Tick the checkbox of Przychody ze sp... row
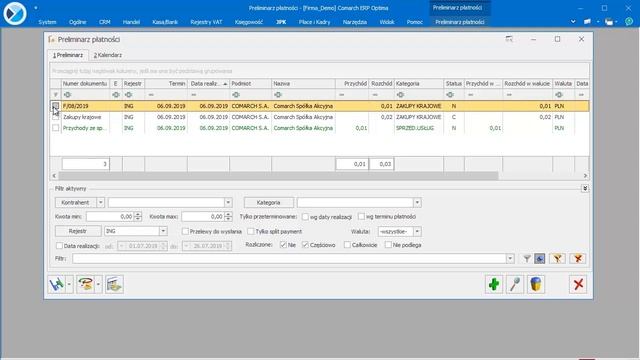640x360 pixels. pos(56,128)
